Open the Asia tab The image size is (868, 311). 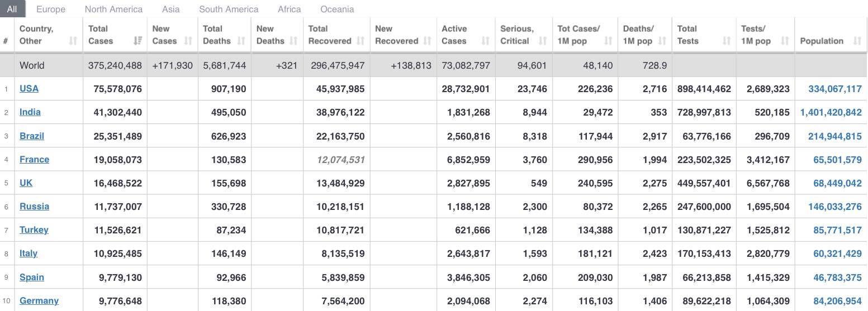[170, 9]
